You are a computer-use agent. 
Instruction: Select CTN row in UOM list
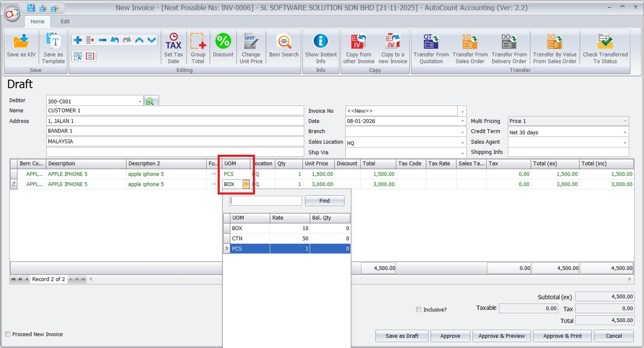pos(250,239)
